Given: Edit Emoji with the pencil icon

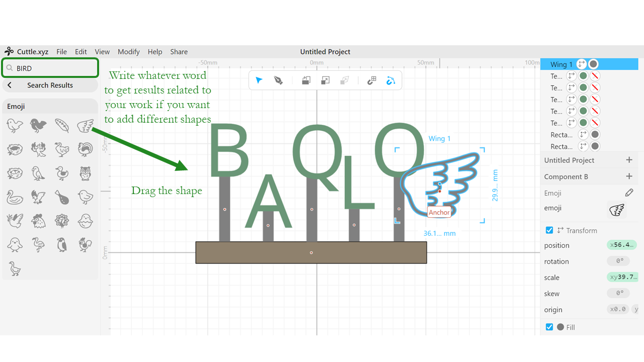Looking at the screenshot, I should [629, 193].
